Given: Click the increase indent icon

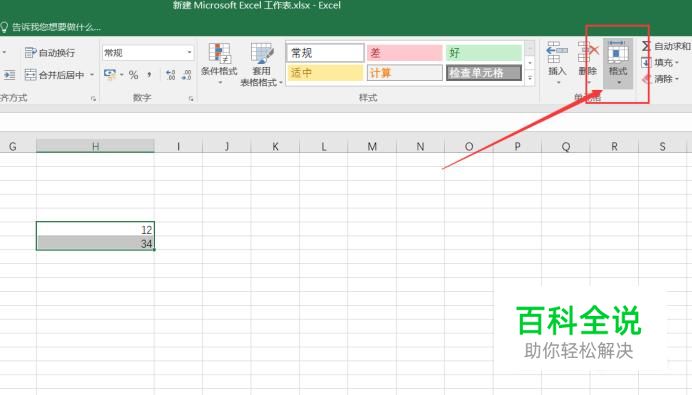Looking at the screenshot, I should click(x=9, y=75).
